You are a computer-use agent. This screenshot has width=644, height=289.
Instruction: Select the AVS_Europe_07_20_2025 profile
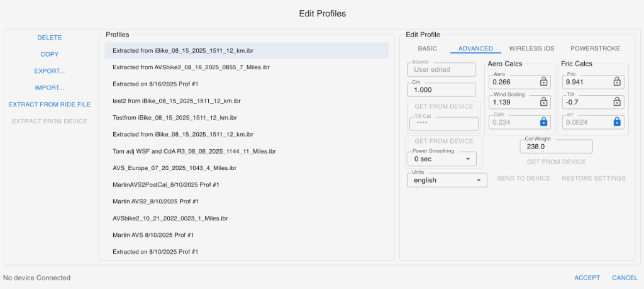coord(174,168)
